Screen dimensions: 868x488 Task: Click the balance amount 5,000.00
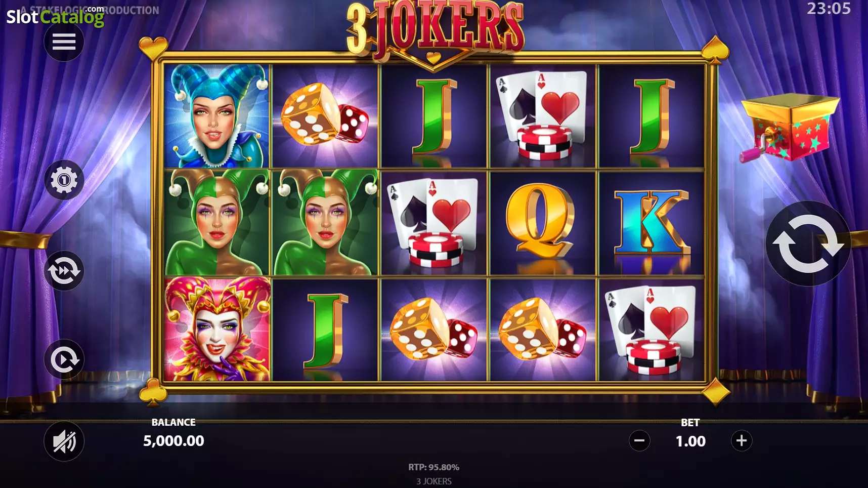pos(173,441)
